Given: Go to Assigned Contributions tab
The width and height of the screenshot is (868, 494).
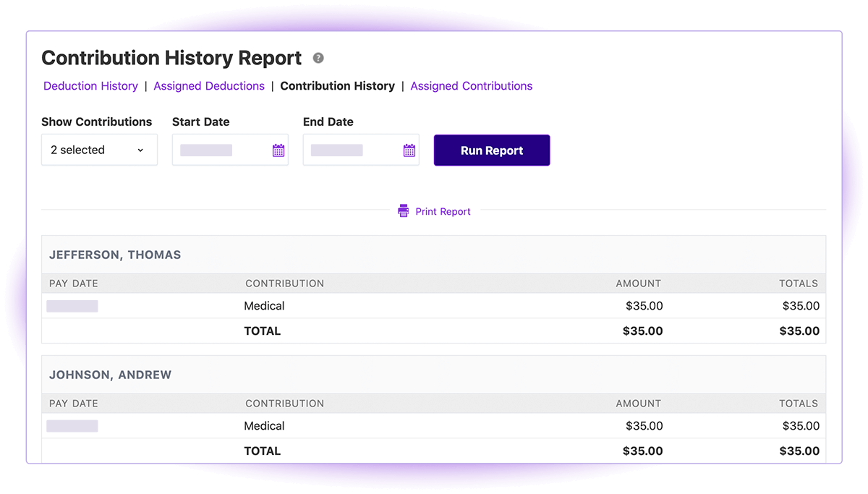Looking at the screenshot, I should [472, 86].
